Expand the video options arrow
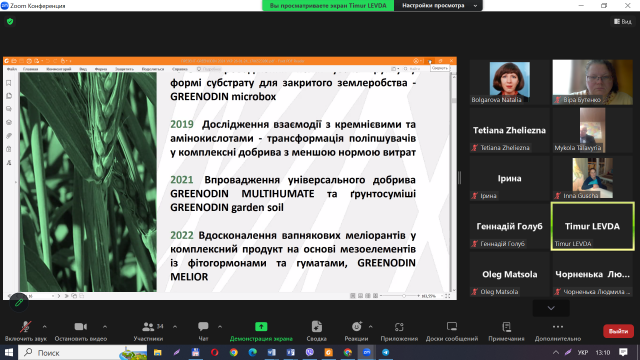Image resolution: width=640 pixels, height=360 pixels. click(x=105, y=327)
